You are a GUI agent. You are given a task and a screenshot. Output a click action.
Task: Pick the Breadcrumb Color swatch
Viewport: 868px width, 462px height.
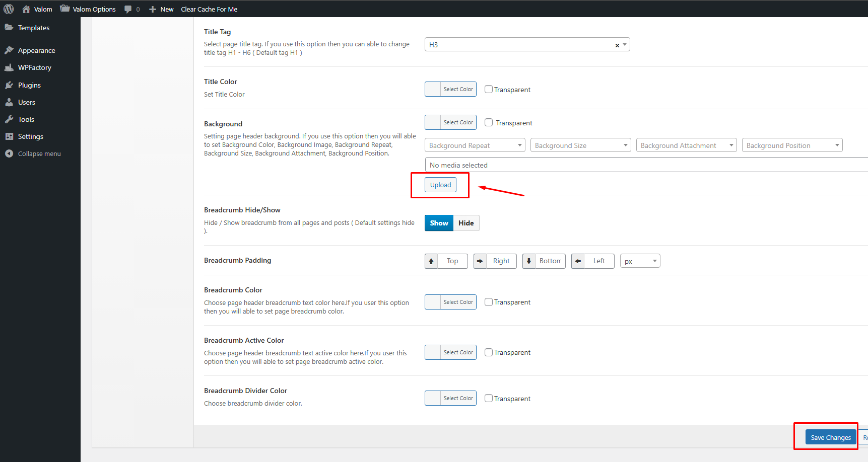coord(433,302)
